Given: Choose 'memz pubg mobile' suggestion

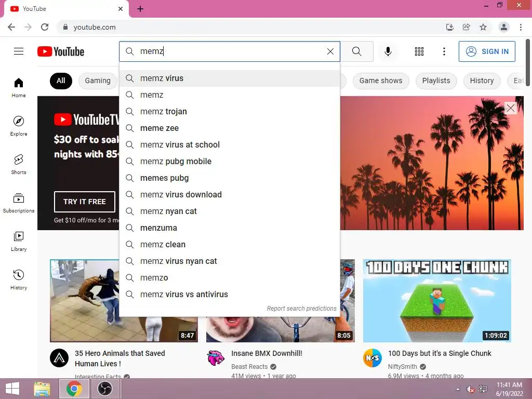Looking at the screenshot, I should click(x=230, y=162).
